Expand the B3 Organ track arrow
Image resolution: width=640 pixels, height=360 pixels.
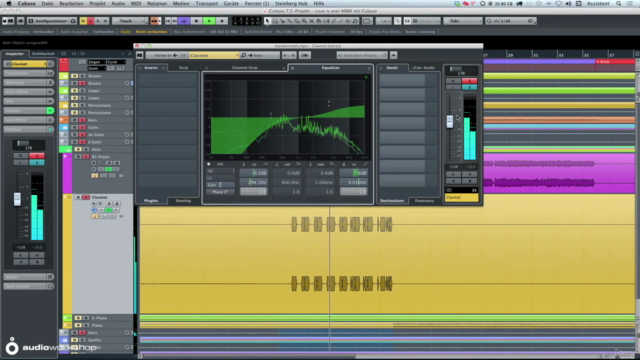coord(65,156)
